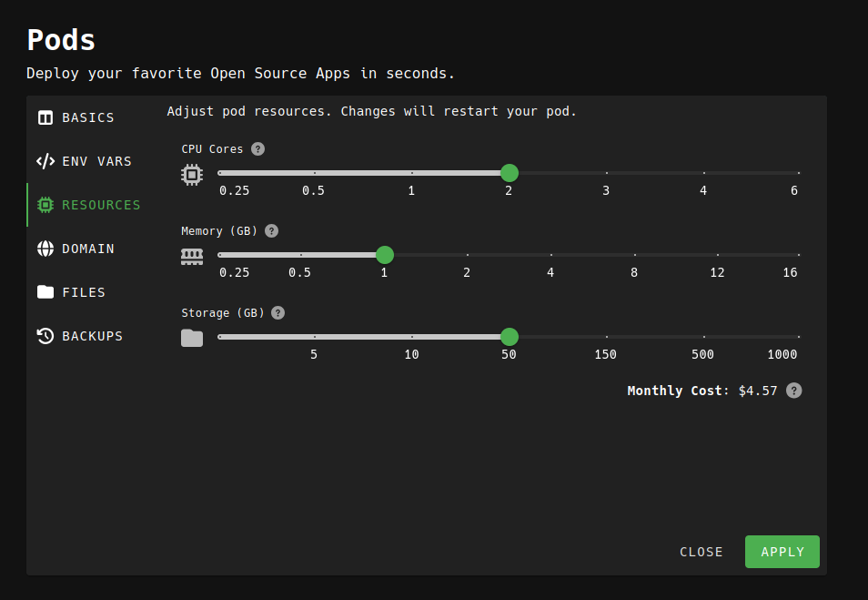The image size is (868, 600).
Task: Click the Monthly Cost $4.57 value
Action: [758, 391]
